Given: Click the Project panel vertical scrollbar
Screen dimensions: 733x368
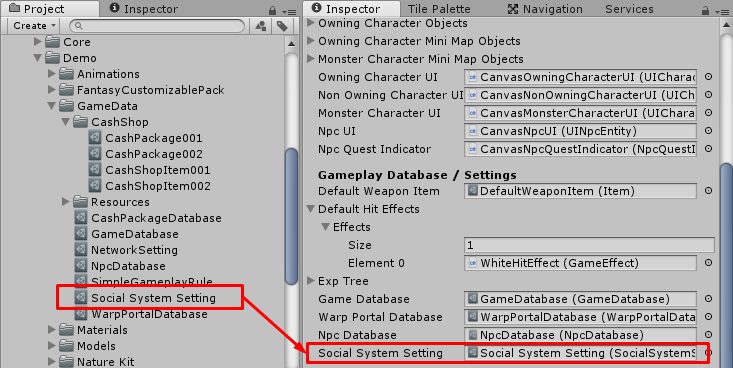Looking at the screenshot, I should 291,216.
